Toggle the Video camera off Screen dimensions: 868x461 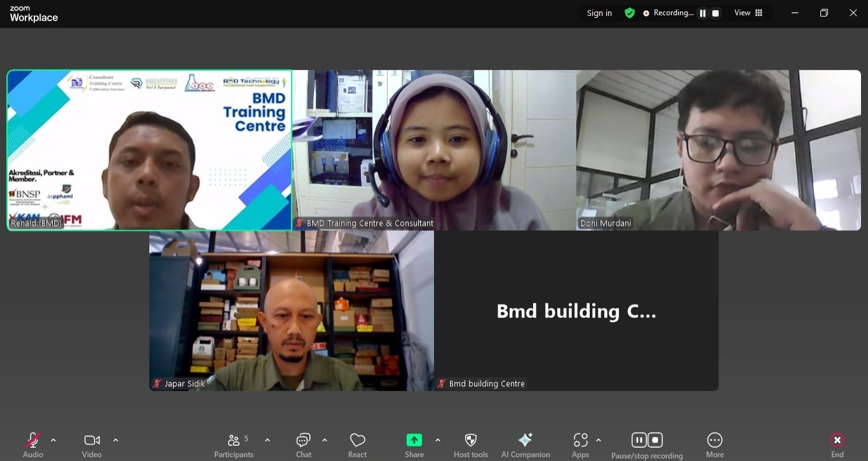click(x=92, y=440)
